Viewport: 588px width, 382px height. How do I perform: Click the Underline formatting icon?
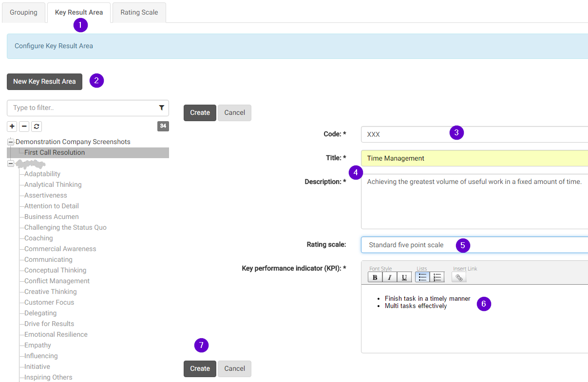click(404, 277)
